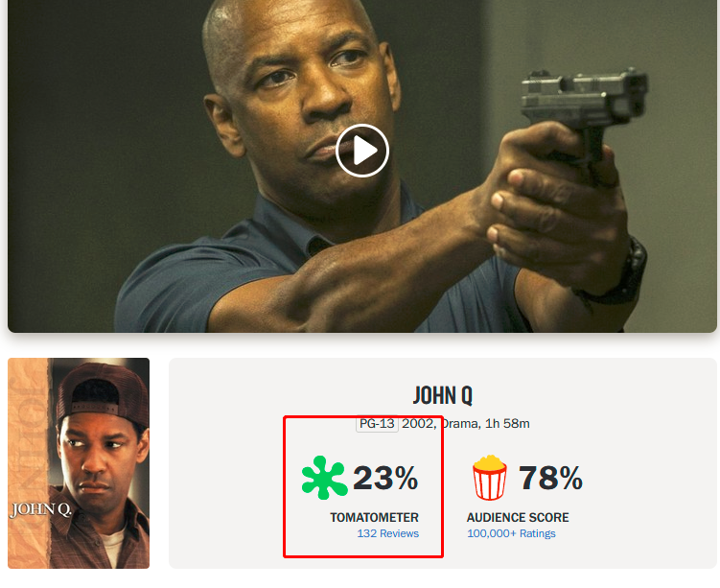The height and width of the screenshot is (588, 720).
Task: Click the popcorn bucket audience icon
Action: [x=490, y=478]
